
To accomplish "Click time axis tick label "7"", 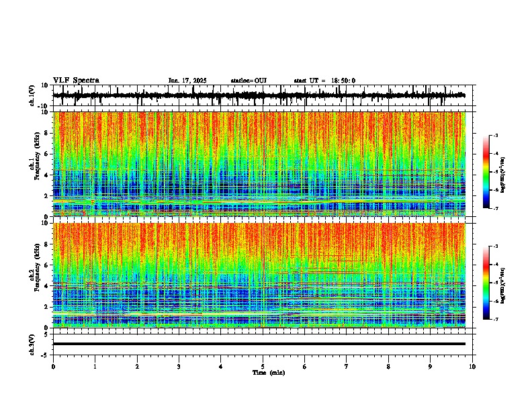I will click(x=347, y=367).
